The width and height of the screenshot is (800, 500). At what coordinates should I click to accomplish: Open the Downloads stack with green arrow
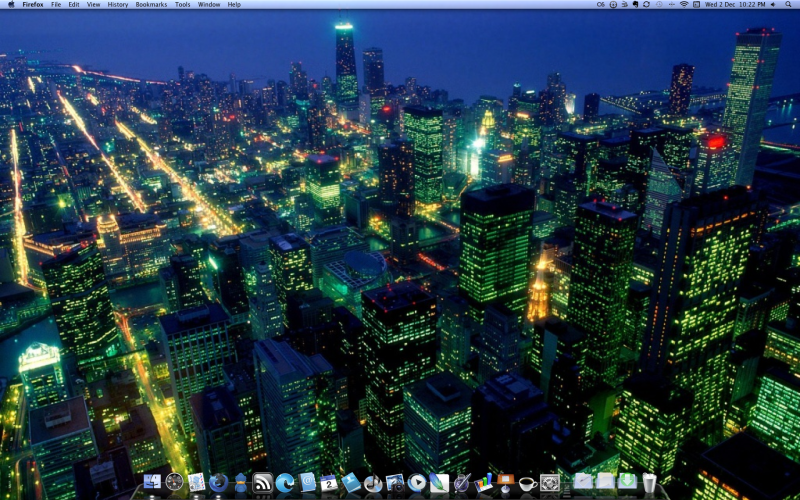click(x=627, y=481)
